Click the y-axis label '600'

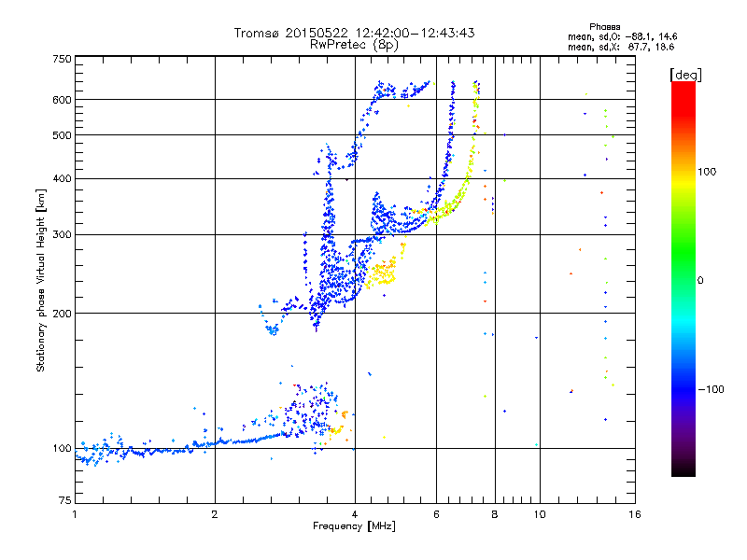62,100
